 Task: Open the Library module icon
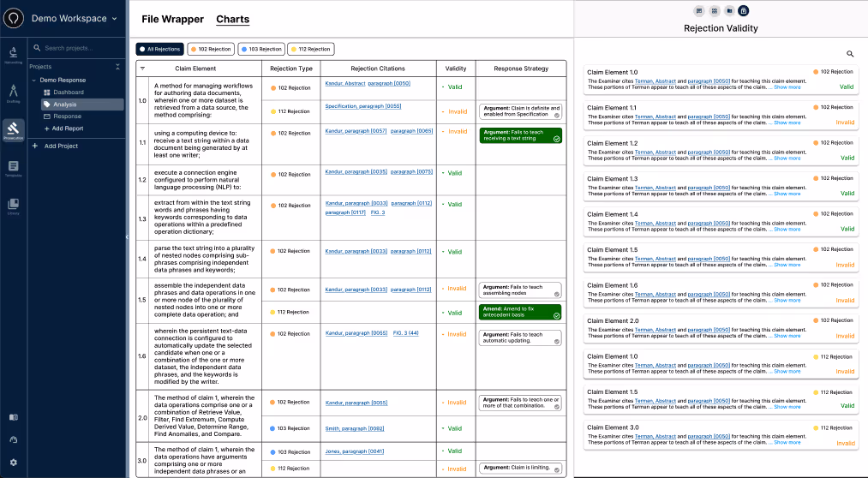click(x=14, y=206)
